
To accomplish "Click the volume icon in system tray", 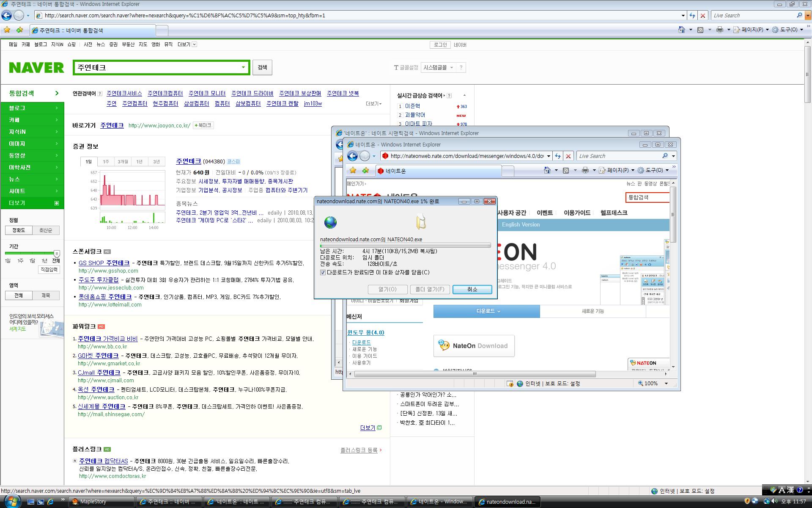I will (x=775, y=501).
